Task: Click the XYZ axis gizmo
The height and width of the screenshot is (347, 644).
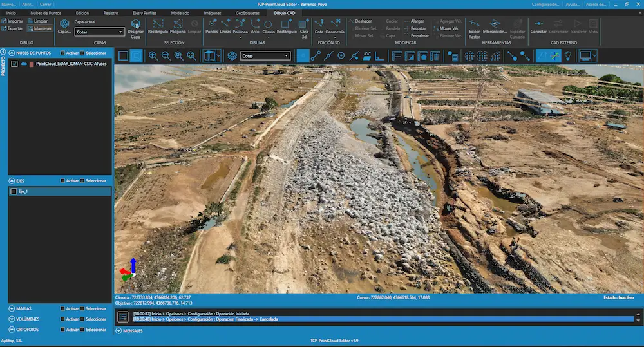Action: 129,270
